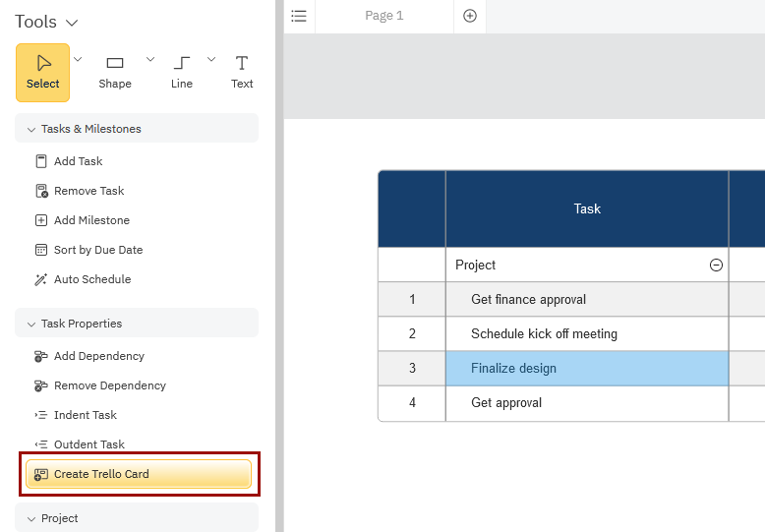Click the Sort by Due Date icon

pyautogui.click(x=41, y=250)
